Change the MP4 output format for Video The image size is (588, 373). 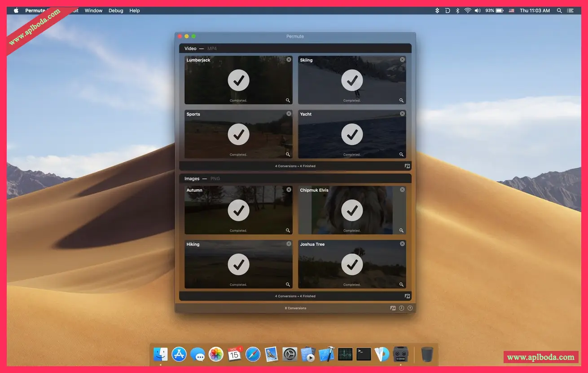tap(211, 48)
